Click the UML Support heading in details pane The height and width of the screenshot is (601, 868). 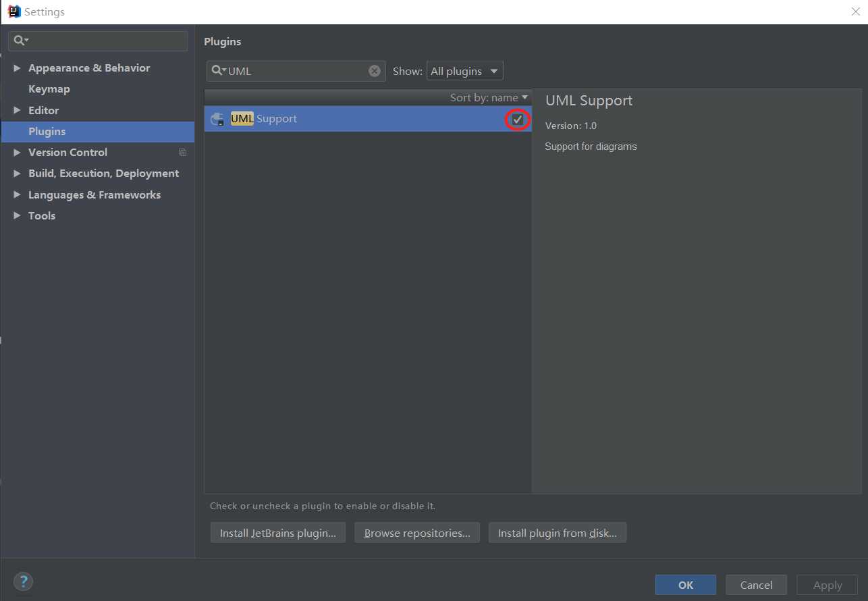[589, 101]
